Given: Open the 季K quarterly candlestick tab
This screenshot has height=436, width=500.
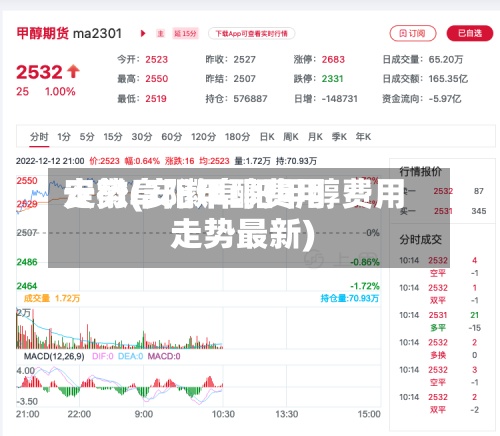Looking at the screenshot, I should [x=339, y=137].
